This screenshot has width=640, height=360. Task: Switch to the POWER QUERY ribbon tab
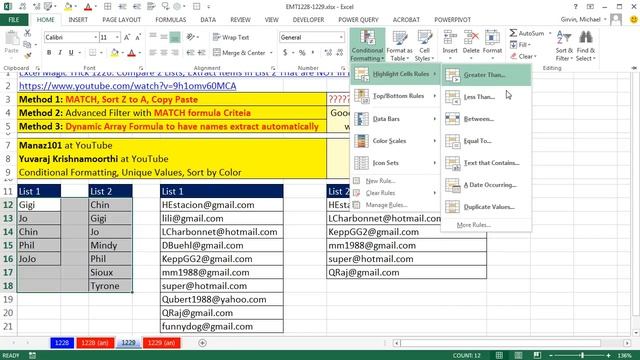pos(358,20)
